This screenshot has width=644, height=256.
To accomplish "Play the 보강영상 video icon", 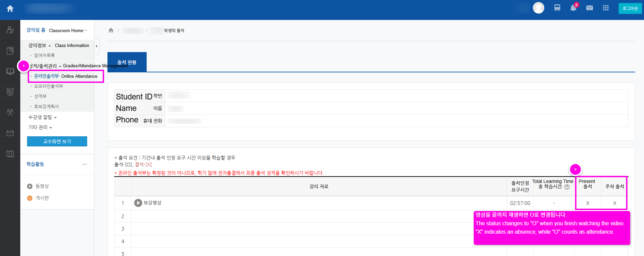I will [138, 203].
